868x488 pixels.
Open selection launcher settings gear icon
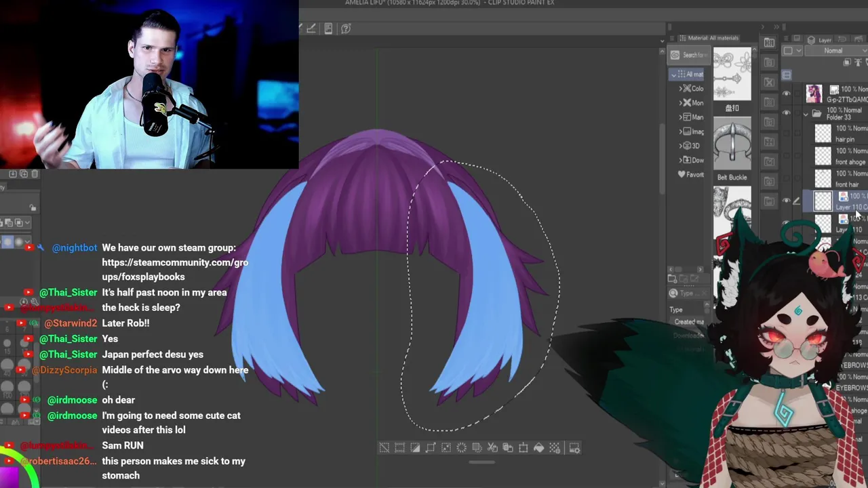(574, 448)
